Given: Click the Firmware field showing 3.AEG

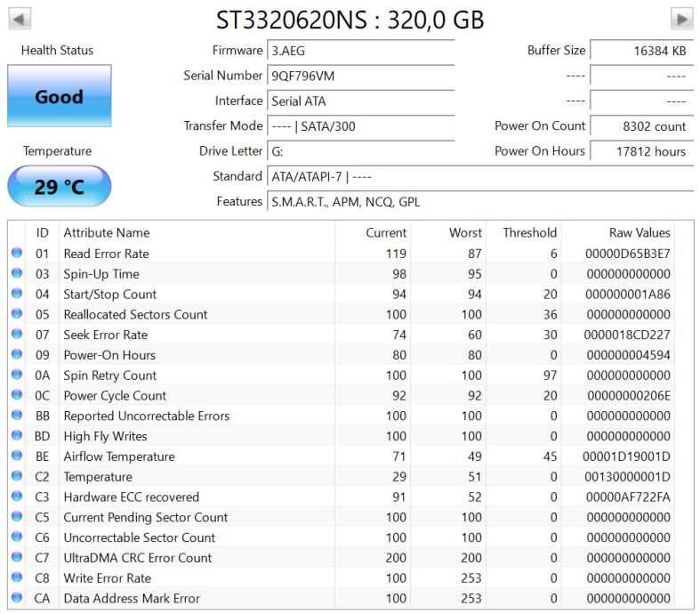Looking at the screenshot, I should tap(361, 51).
